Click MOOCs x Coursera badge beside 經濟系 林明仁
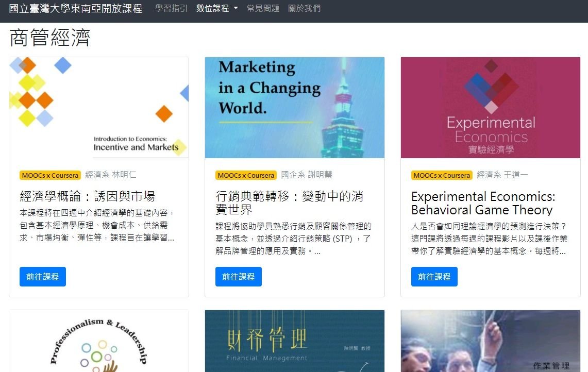Screen dimensions: 588x372 pos(51,175)
